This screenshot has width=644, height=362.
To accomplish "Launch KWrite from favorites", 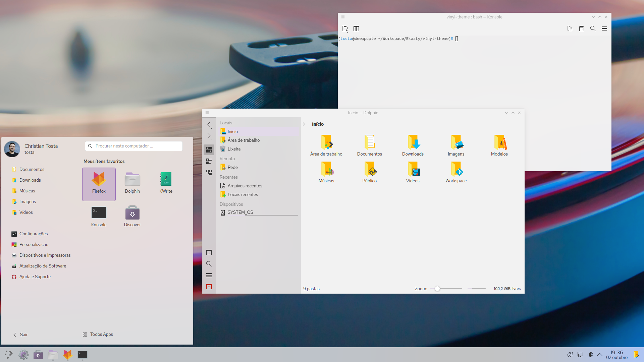I will pyautogui.click(x=166, y=184).
